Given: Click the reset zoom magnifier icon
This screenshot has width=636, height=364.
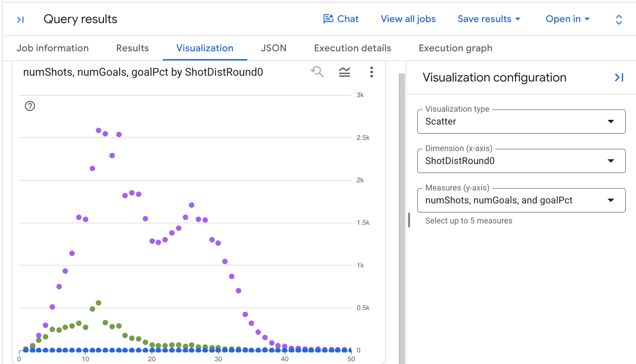Looking at the screenshot, I should pos(317,72).
